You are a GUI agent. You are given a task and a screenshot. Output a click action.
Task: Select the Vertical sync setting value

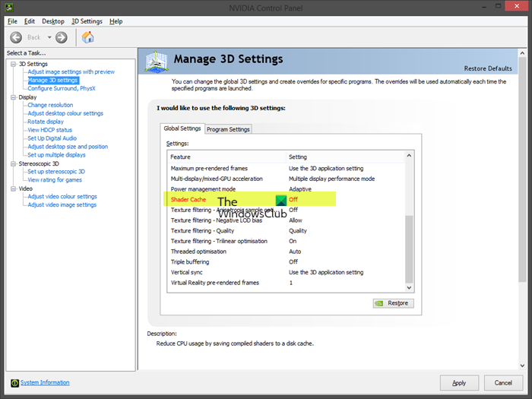(326, 272)
